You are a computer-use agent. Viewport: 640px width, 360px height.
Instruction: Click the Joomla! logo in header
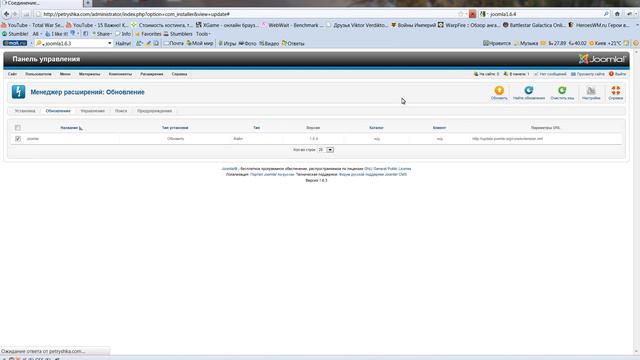click(602, 59)
